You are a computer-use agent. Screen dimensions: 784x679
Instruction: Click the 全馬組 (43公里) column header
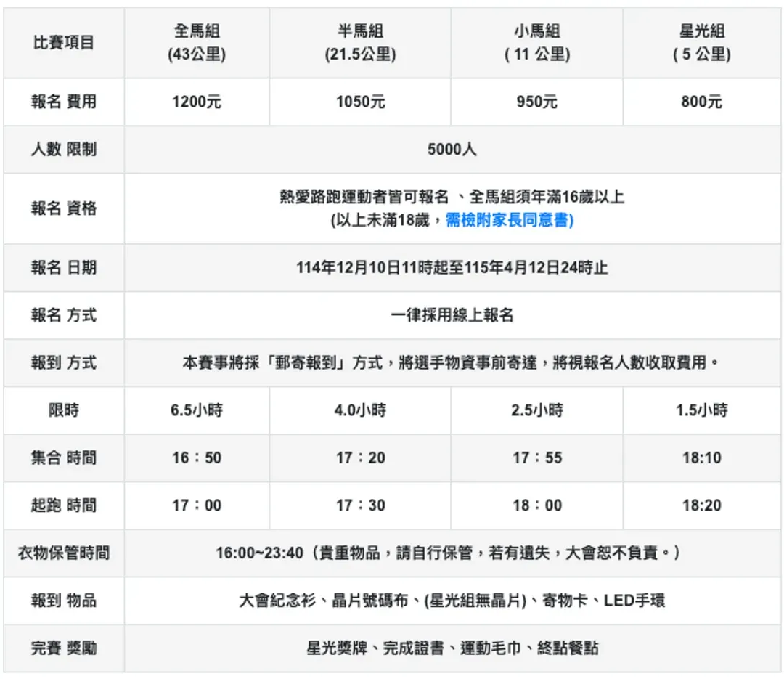pos(197,43)
